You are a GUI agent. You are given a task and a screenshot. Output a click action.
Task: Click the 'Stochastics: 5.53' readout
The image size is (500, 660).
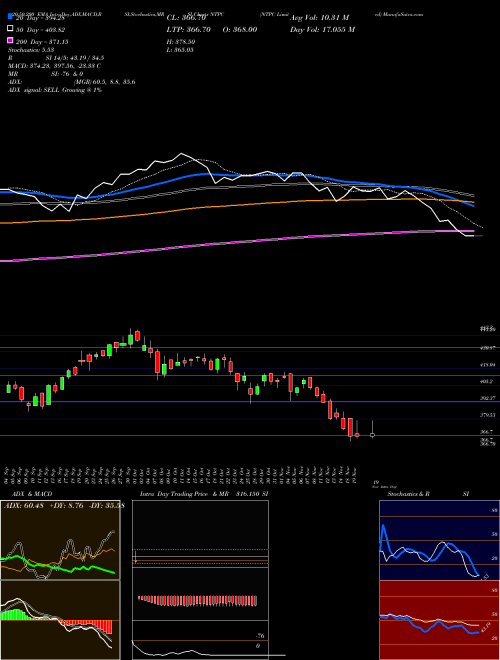(x=31, y=50)
